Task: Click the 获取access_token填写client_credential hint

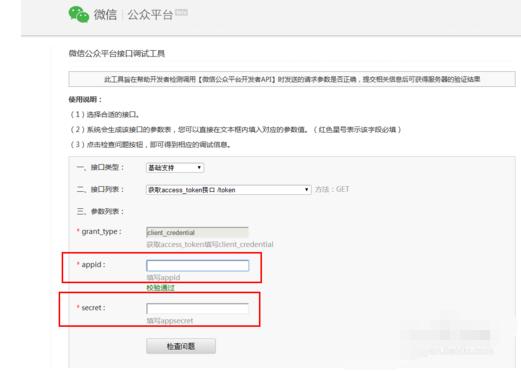Action: (x=210, y=244)
